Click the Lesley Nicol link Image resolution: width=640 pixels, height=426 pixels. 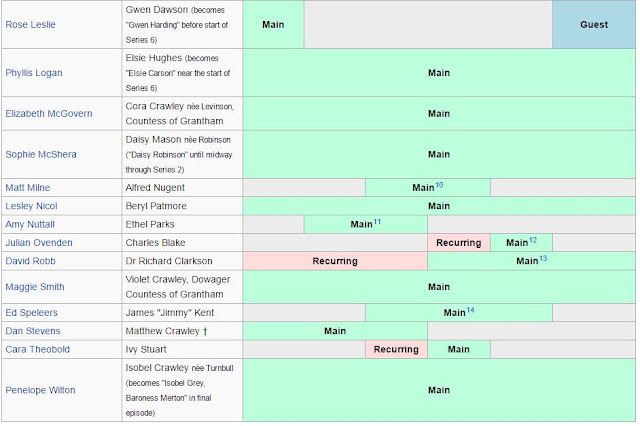(x=31, y=206)
